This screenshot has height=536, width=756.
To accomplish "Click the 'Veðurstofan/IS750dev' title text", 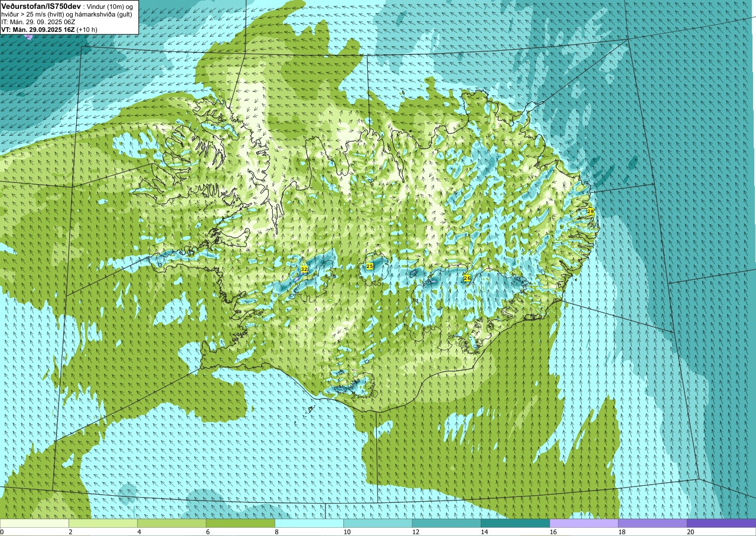I will pyautogui.click(x=41, y=6).
